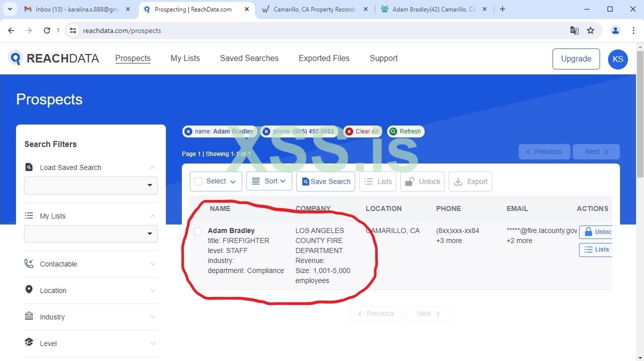Click the top Previous page button
Image resolution: width=644 pixels, height=361 pixels.
pyautogui.click(x=545, y=152)
